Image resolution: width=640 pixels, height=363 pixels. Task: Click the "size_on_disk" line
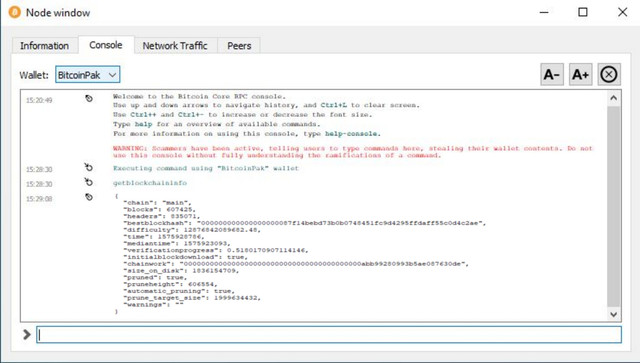(181, 271)
